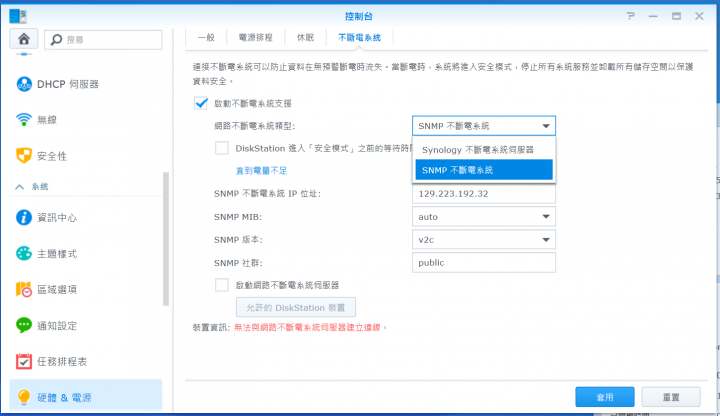The image size is (720, 416).
Task: Click the 搜尋 search field
Action: tap(103, 39)
